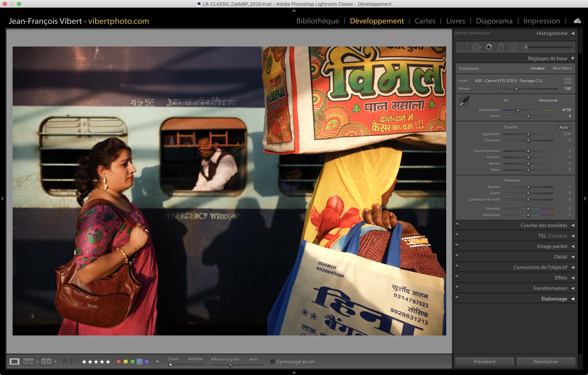
Task: Open the Impression module
Action: [x=541, y=21]
